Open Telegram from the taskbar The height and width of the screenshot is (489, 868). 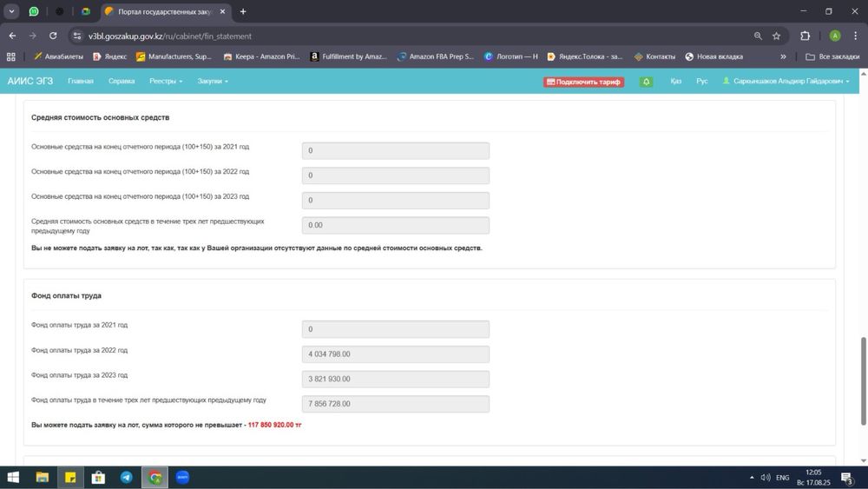tap(126, 478)
